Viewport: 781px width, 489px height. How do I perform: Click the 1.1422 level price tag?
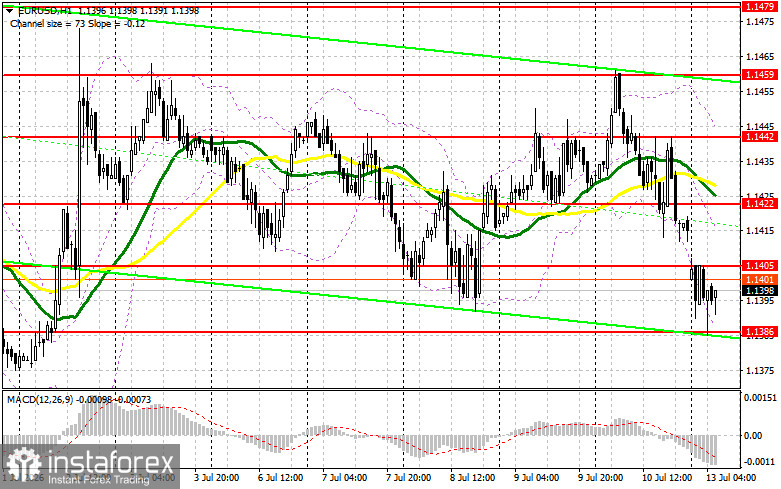point(759,203)
